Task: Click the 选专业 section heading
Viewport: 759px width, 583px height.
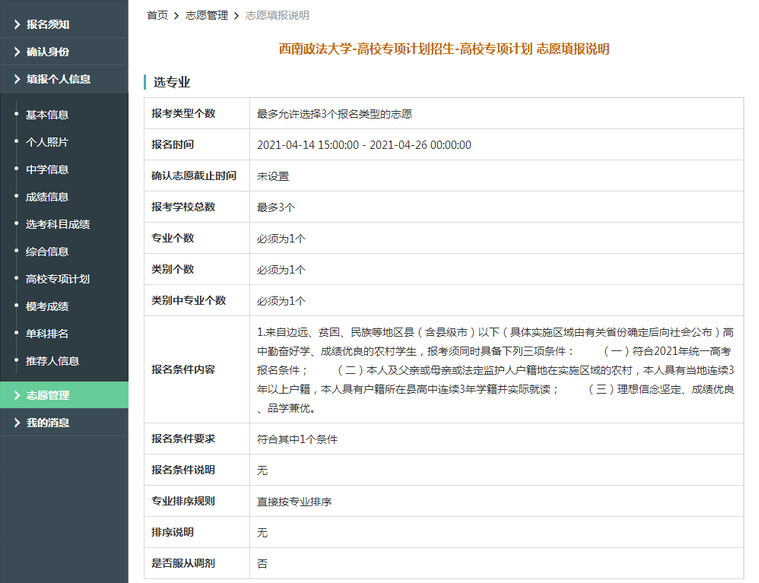Action: pyautogui.click(x=172, y=82)
